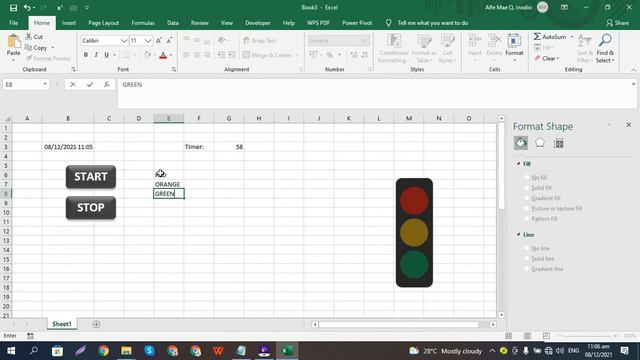This screenshot has width=640, height=360.
Task: Select the green traffic light circle
Action: (414, 264)
